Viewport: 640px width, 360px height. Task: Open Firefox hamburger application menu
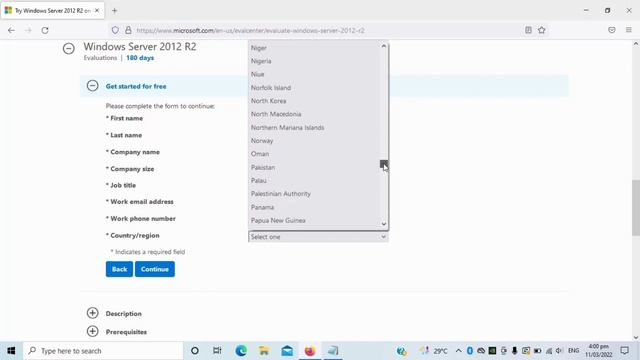click(x=629, y=30)
